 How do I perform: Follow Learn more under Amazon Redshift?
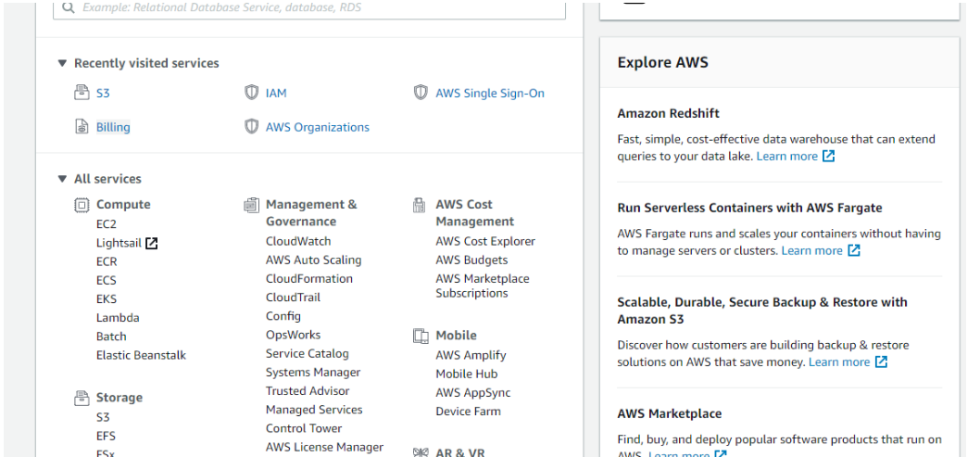(787, 157)
